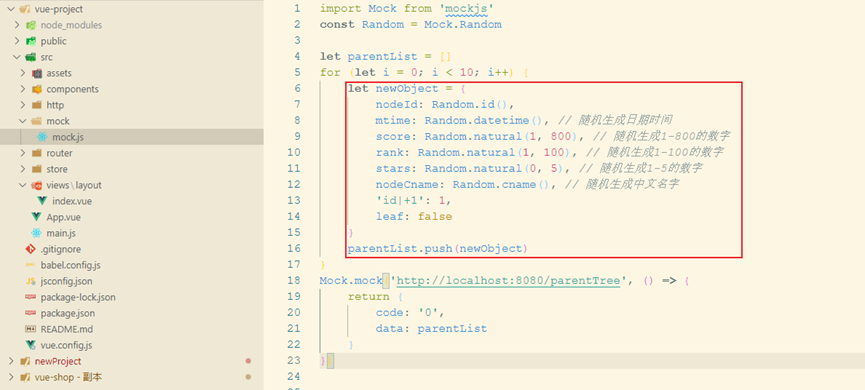Click the Vue icon beside App.vue
The width and height of the screenshot is (865, 390).
[36, 217]
